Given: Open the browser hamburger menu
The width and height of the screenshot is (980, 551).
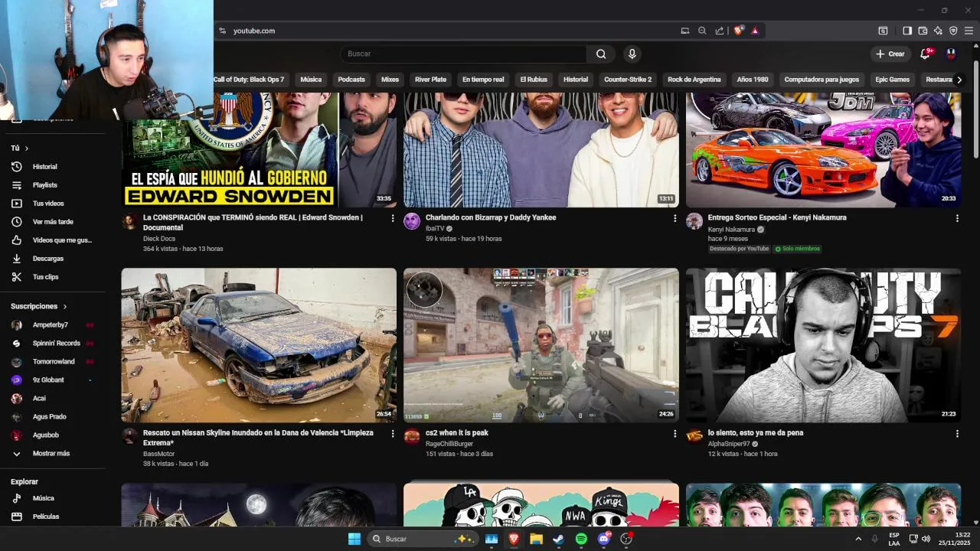Looking at the screenshot, I should 969,31.
